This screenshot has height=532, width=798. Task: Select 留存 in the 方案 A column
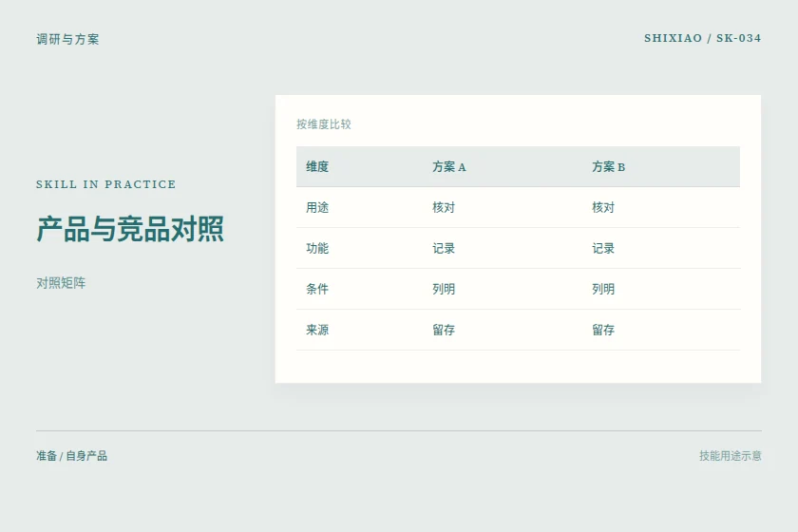pyautogui.click(x=444, y=330)
